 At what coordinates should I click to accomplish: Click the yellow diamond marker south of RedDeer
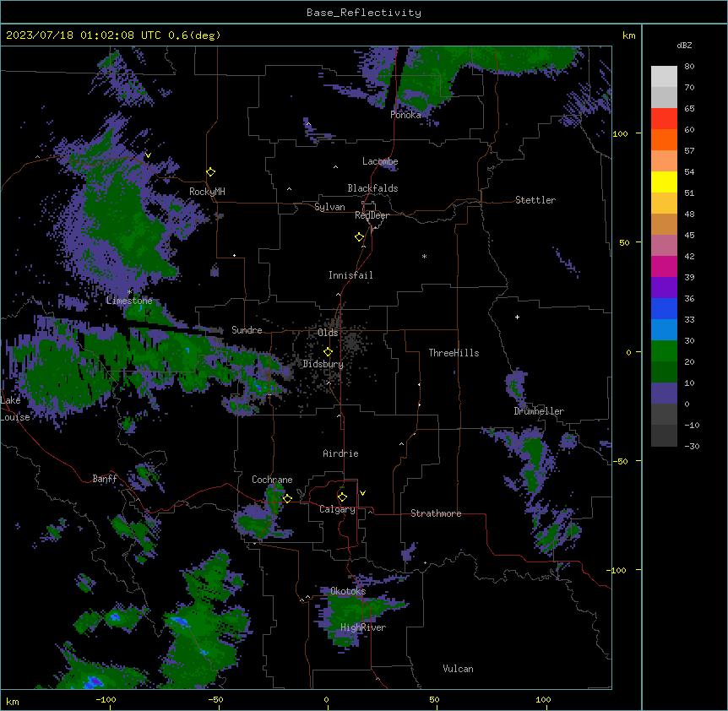coord(360,237)
